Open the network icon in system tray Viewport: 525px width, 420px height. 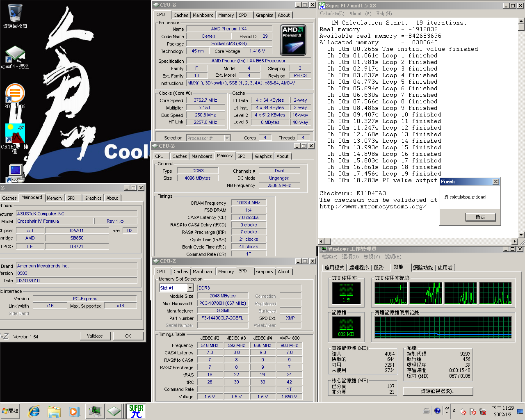483,411
